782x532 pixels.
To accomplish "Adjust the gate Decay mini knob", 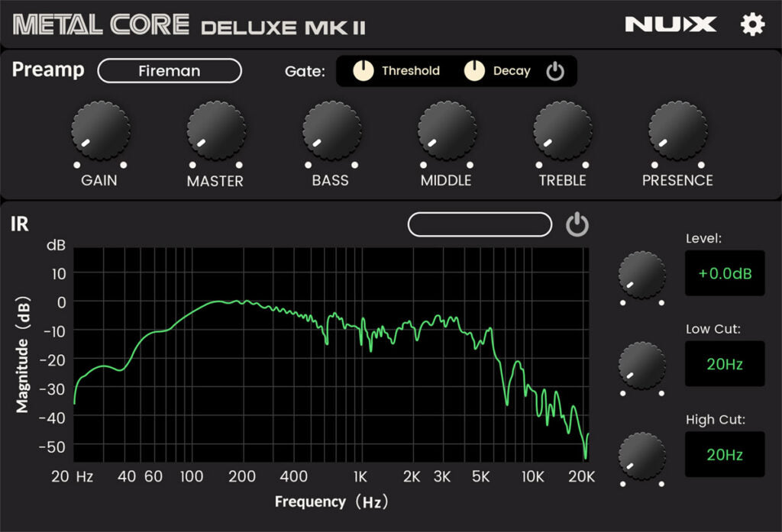I will [473, 70].
